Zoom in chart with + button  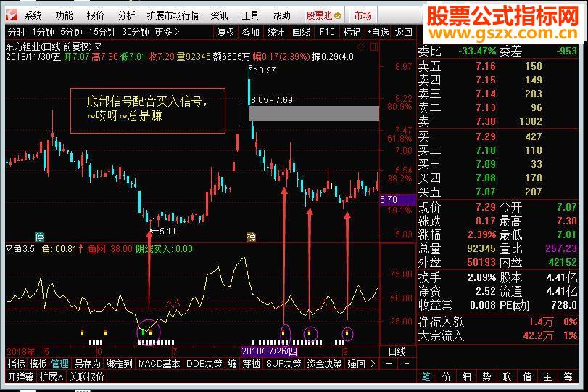(389, 364)
